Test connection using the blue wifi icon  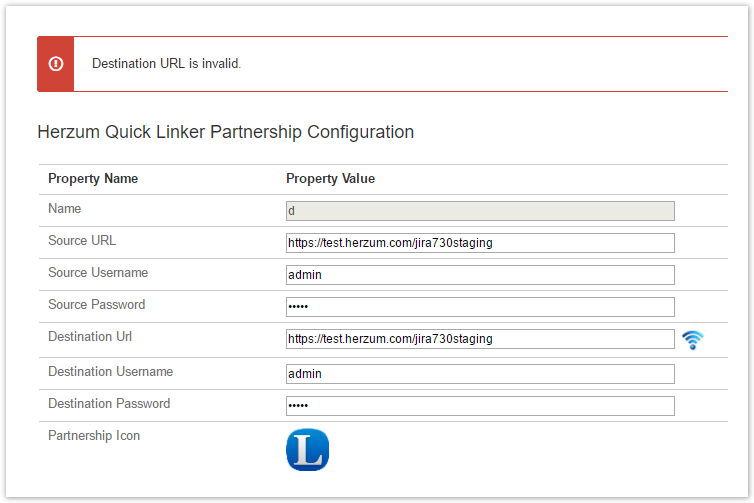coord(692,340)
